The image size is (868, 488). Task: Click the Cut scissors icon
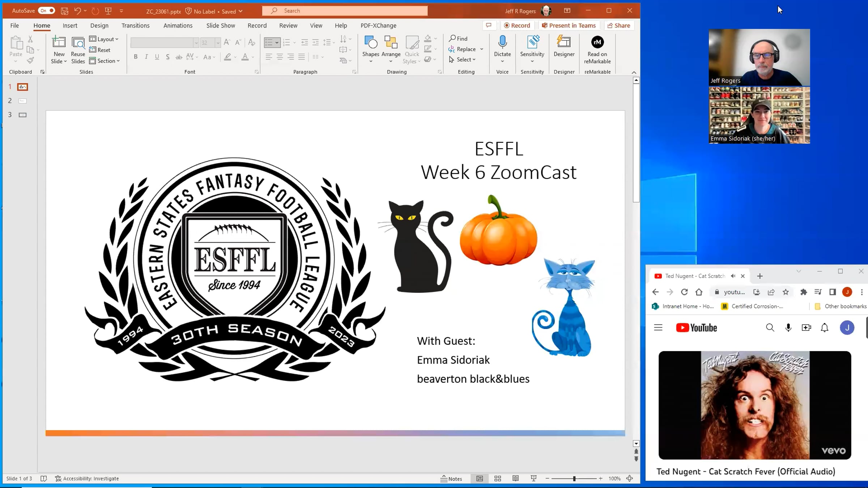coord(30,39)
